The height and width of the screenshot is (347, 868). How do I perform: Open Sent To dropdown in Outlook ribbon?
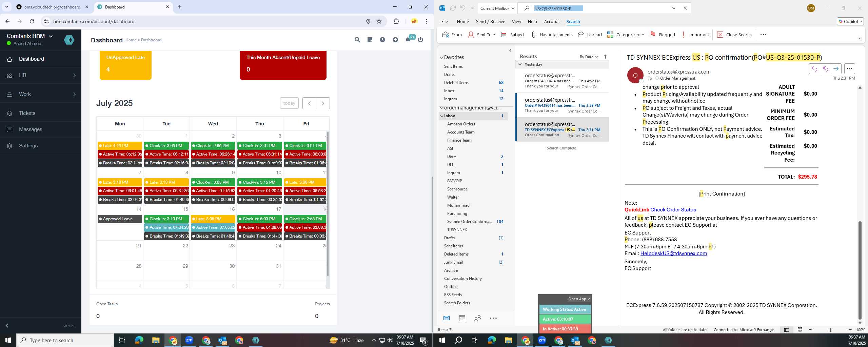[482, 35]
